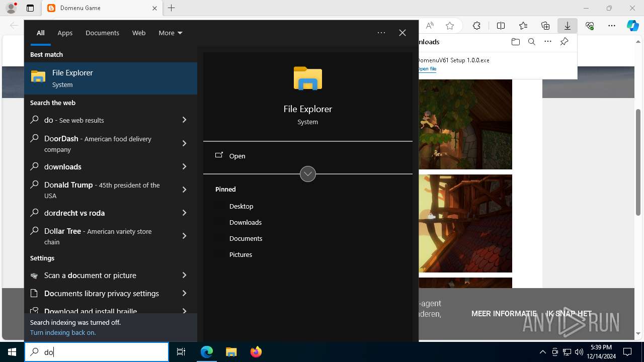Screen dimensions: 644x362
Task: Expand the More filter dropdown
Action: 171,33
